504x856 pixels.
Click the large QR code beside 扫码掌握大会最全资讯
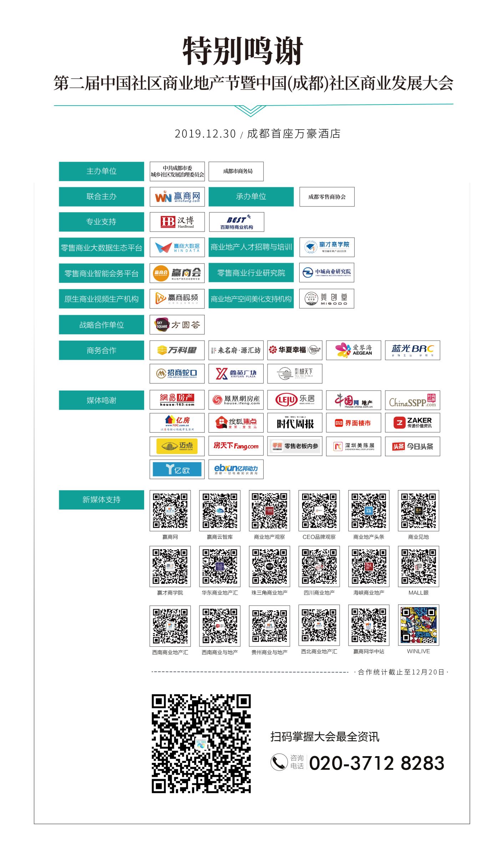pyautogui.click(x=201, y=744)
